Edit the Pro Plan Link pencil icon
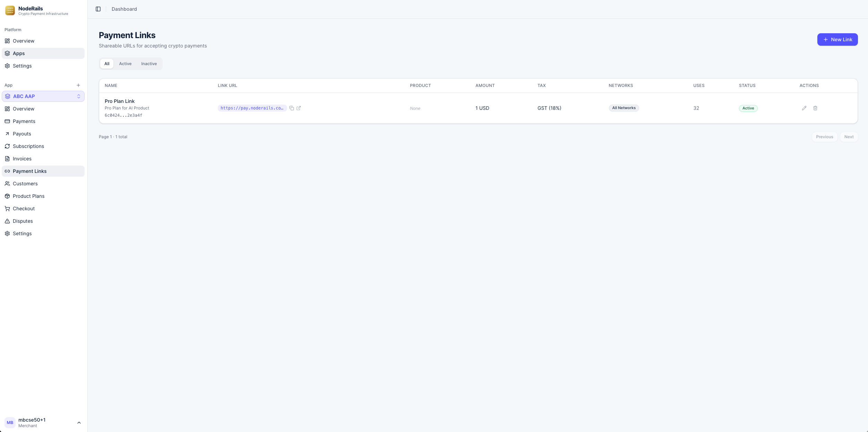The height and width of the screenshot is (432, 868). coord(804,108)
